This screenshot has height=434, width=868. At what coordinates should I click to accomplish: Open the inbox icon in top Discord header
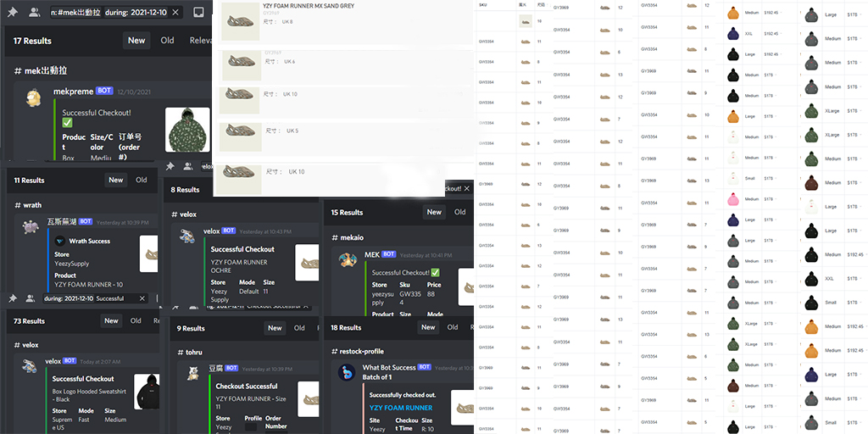click(198, 12)
